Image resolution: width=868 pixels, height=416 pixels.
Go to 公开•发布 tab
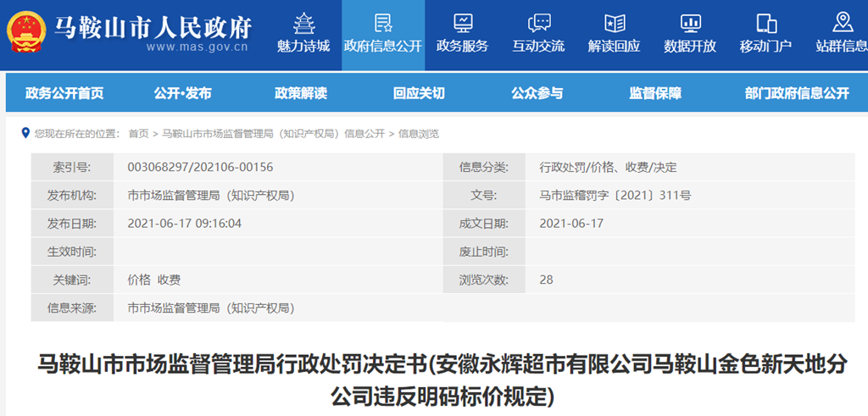pyautogui.click(x=183, y=93)
